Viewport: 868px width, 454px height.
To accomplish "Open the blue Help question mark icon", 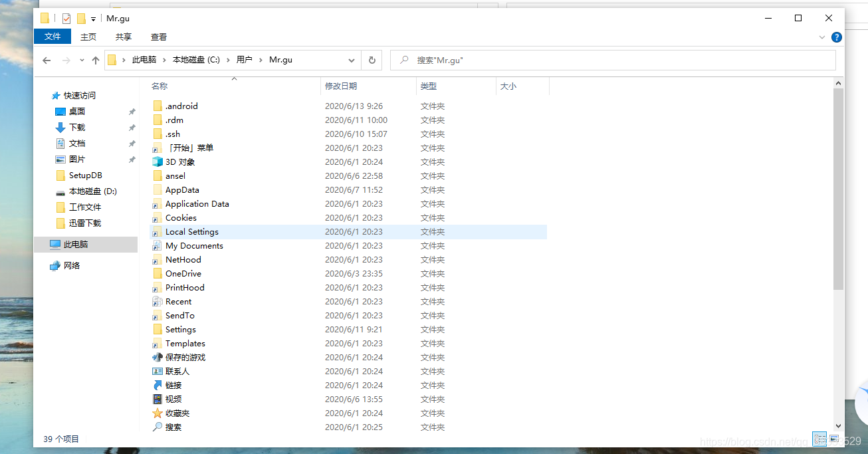I will click(x=837, y=37).
